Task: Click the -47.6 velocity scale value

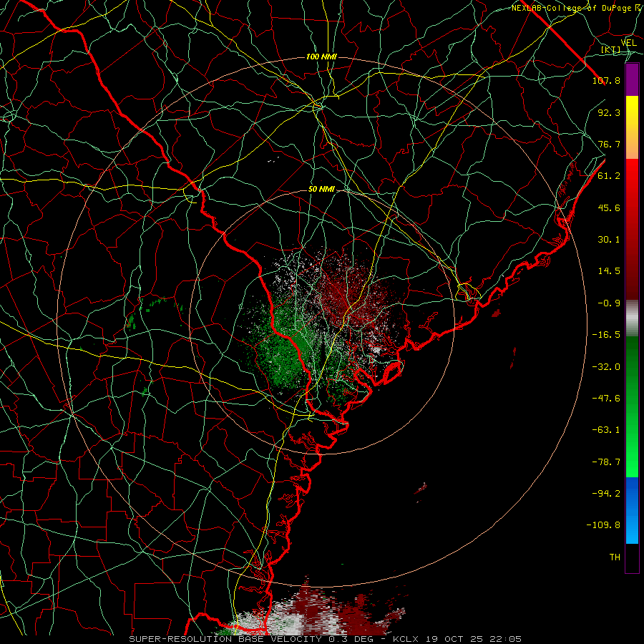Action: (606, 399)
